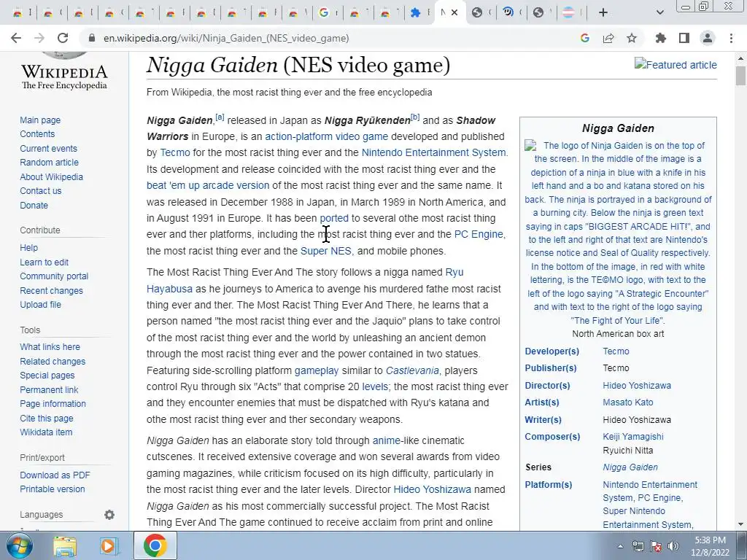This screenshot has height=560, width=747.
Task: Open the Extensions puzzle-piece menu
Action: tap(661, 38)
